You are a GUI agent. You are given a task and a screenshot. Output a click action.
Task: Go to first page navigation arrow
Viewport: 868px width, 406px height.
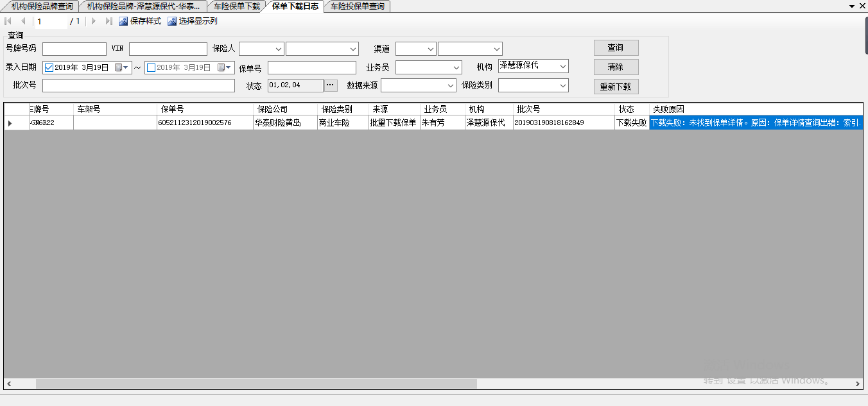point(8,21)
